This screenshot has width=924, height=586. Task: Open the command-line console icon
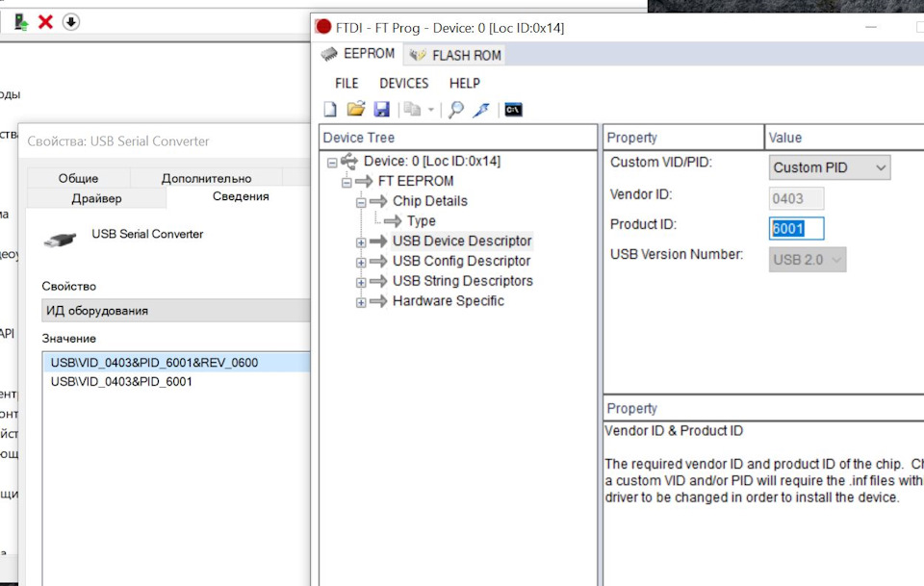(513, 110)
